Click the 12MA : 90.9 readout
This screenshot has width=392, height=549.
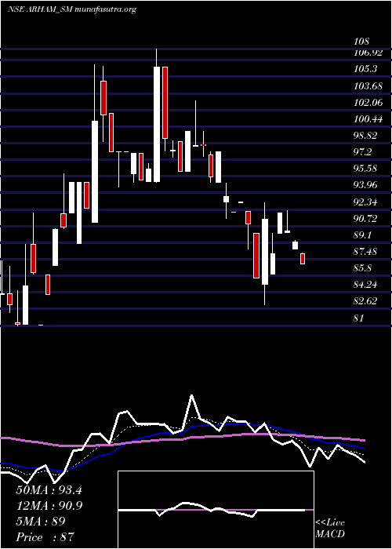(x=49, y=506)
